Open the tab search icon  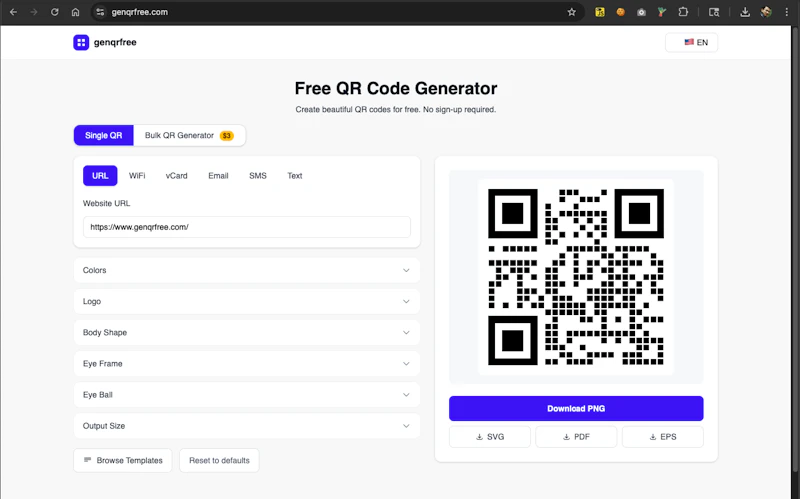714,12
